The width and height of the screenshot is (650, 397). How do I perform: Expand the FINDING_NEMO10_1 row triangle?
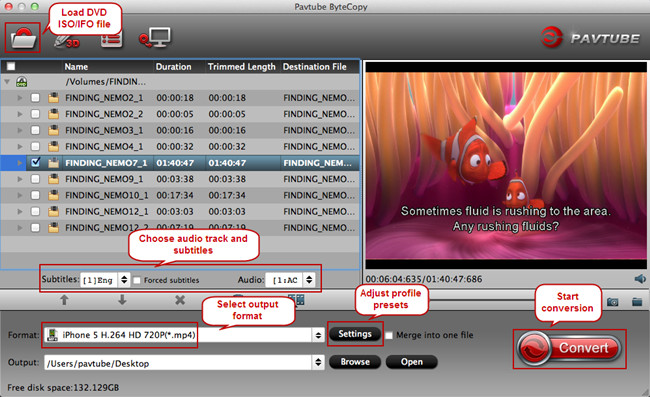[20, 195]
